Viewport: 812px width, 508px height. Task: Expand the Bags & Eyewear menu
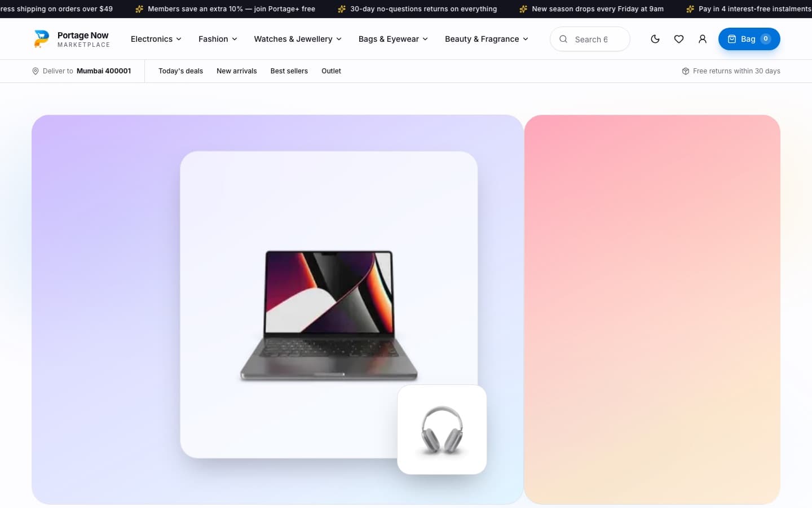393,39
